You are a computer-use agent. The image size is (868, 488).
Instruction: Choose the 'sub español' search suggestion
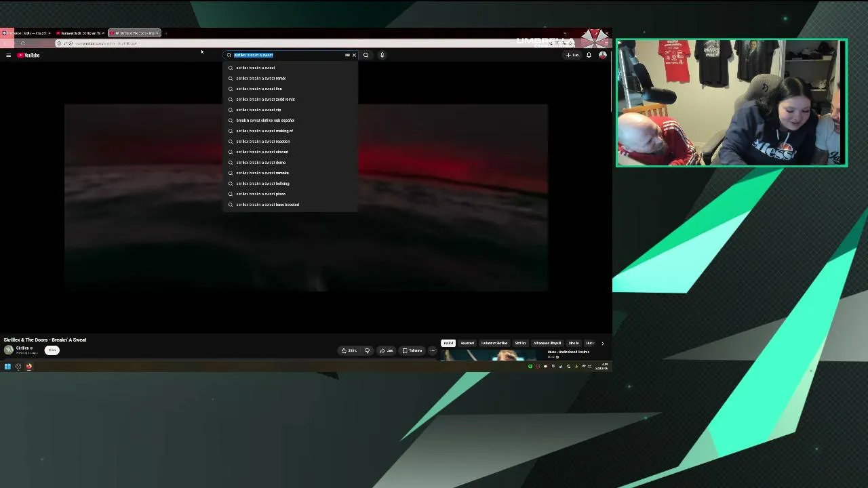click(290, 120)
